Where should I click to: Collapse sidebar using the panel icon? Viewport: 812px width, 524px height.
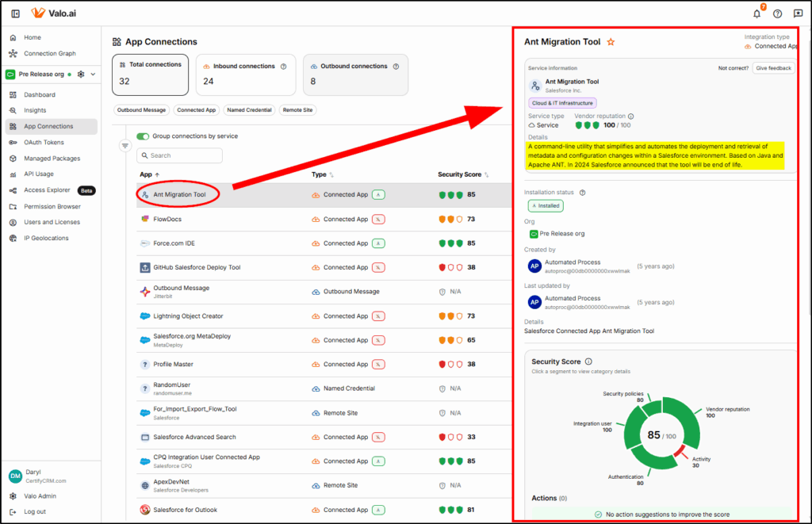16,13
